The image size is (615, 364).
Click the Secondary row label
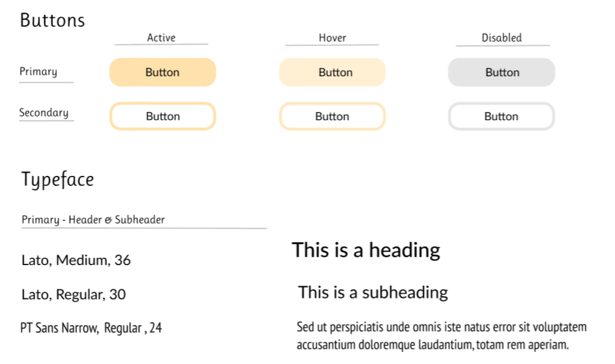44,113
